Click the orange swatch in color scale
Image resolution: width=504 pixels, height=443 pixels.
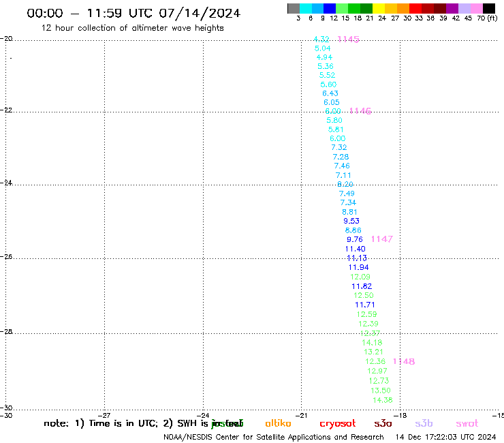403,8
